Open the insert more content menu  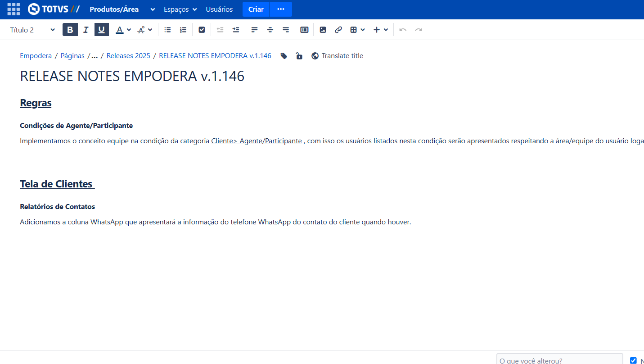click(381, 30)
